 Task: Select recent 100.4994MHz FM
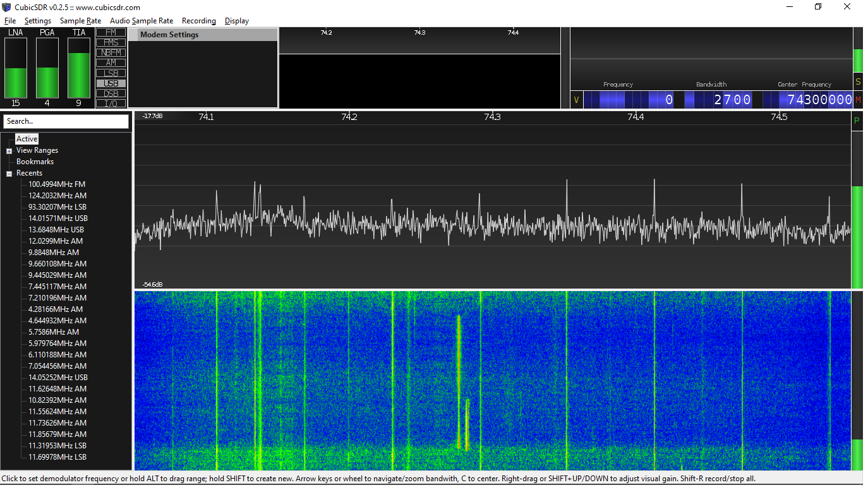coord(57,184)
